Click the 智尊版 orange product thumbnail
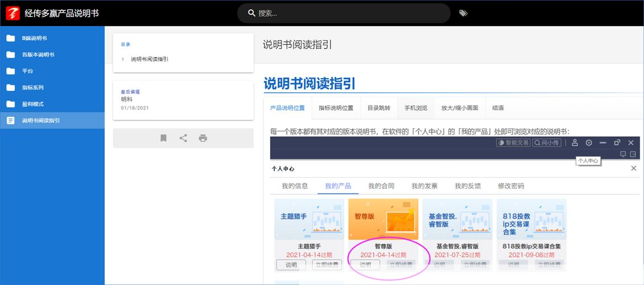This screenshot has width=644, height=285. click(383, 219)
